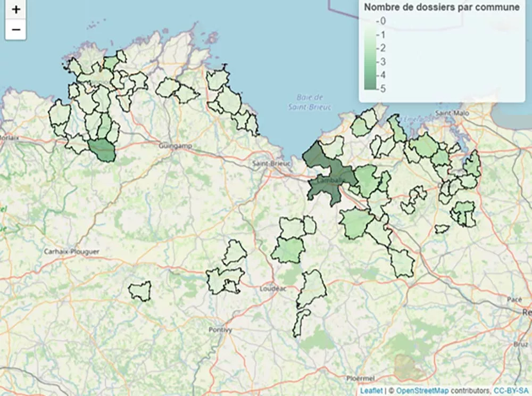
Task: Click the Pontivy town label
Action: click(x=220, y=330)
